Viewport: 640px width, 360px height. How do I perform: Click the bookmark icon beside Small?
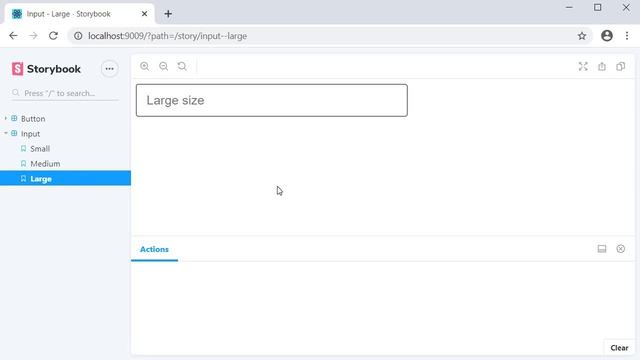(23, 149)
